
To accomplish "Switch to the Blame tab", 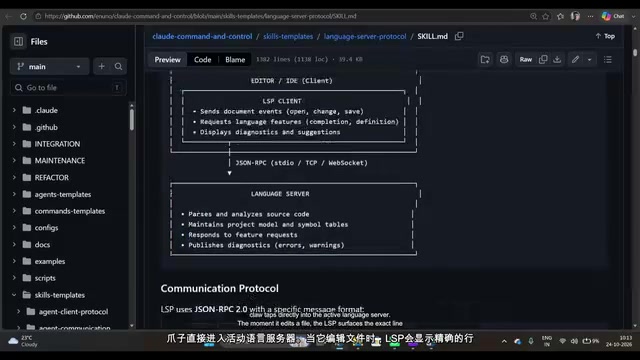I will (235, 60).
